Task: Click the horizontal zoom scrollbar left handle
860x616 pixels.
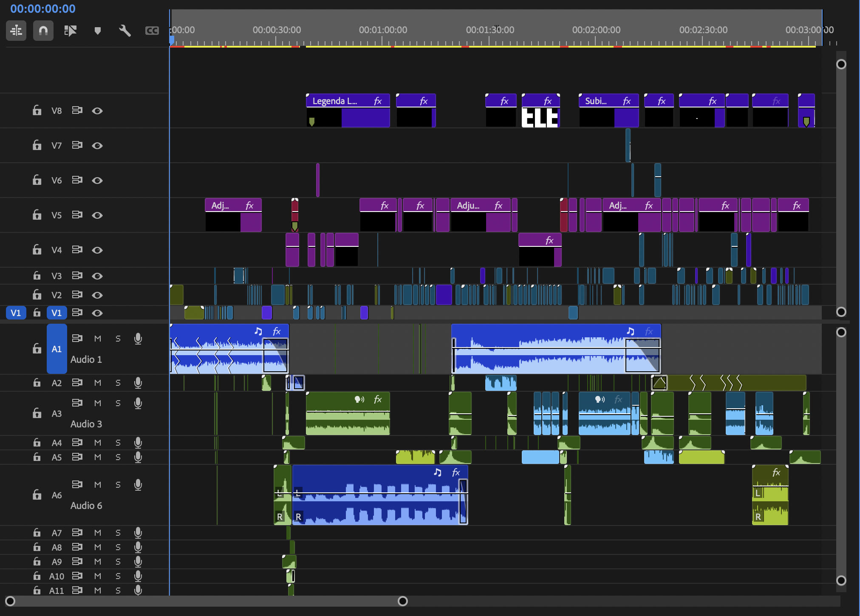Action: [x=10, y=601]
